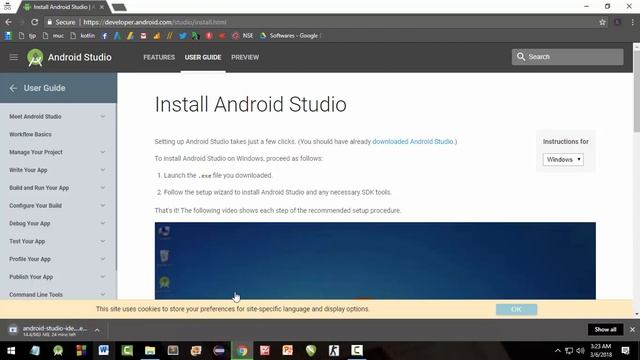Image resolution: width=640 pixels, height=360 pixels.
Task: Open download item options arrow
Action: [x=97, y=330]
